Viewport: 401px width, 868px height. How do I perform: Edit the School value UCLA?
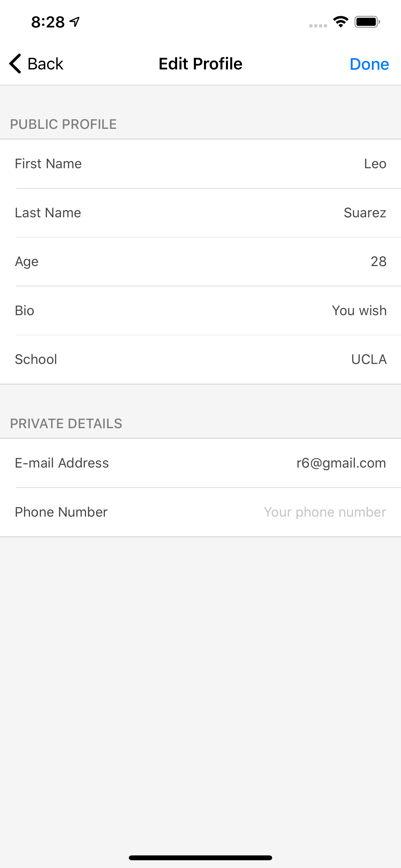tap(369, 359)
